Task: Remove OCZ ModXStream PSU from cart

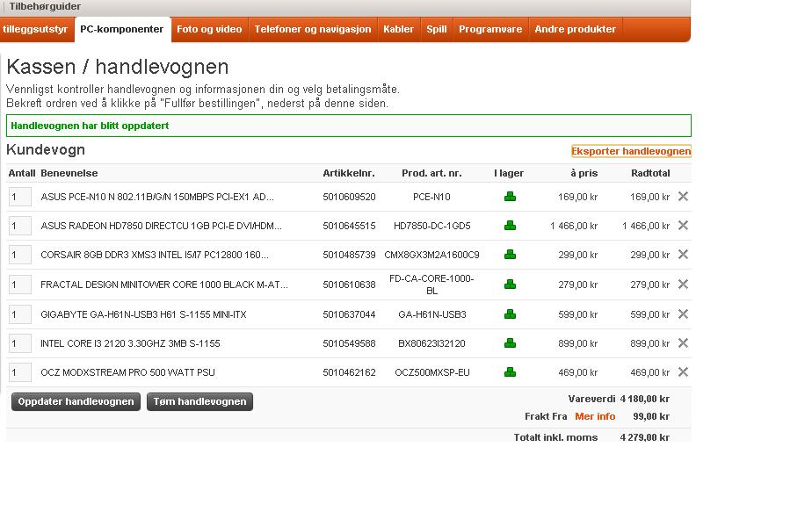Action: pyautogui.click(x=683, y=372)
